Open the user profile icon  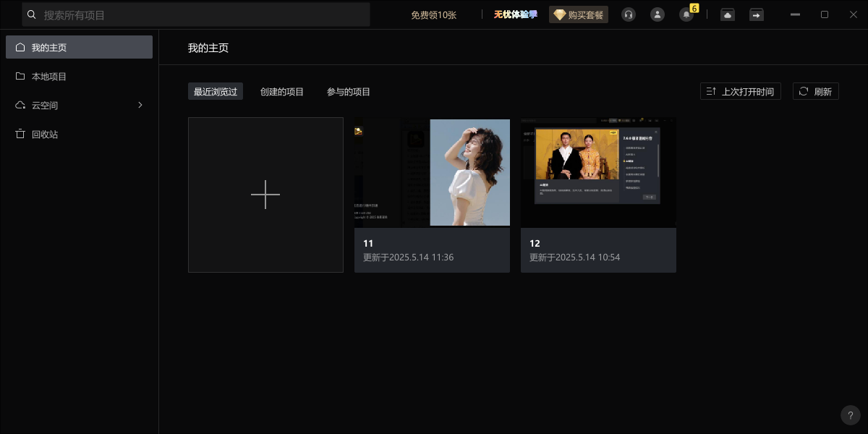pyautogui.click(x=657, y=14)
